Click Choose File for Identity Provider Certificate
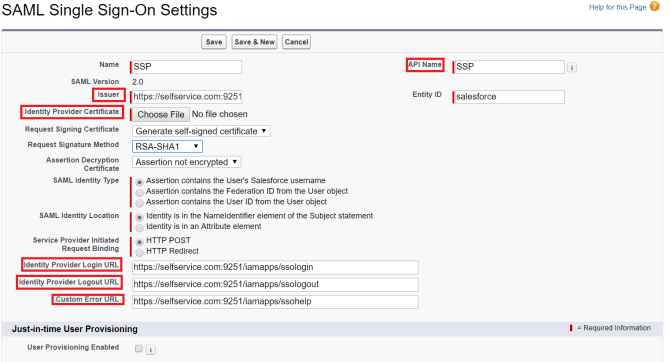670x362 pixels. [x=161, y=115]
